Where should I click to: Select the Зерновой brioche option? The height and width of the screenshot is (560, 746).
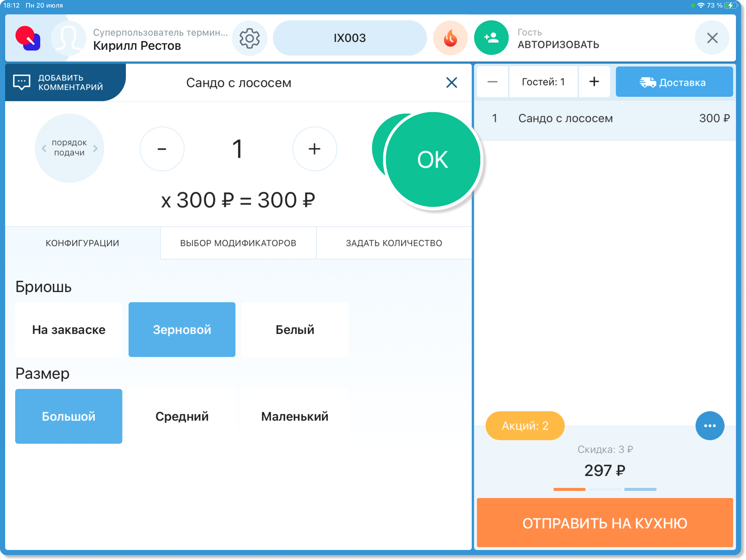tap(182, 330)
